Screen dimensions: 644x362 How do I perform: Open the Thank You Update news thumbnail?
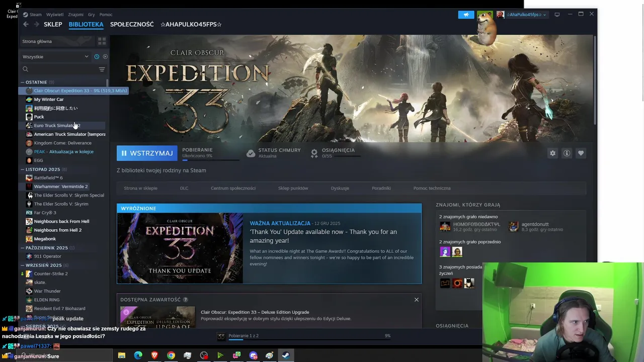click(x=180, y=248)
